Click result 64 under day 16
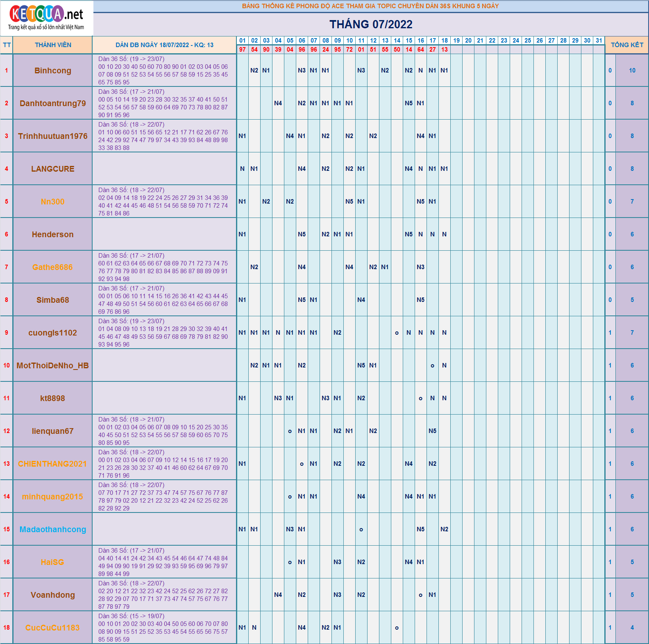649x644 pixels. [x=421, y=50]
